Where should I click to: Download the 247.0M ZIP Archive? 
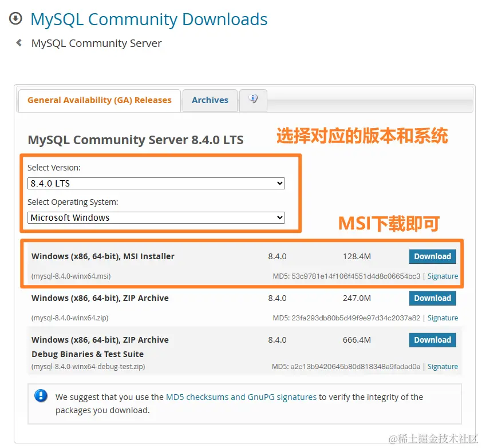[x=432, y=298]
